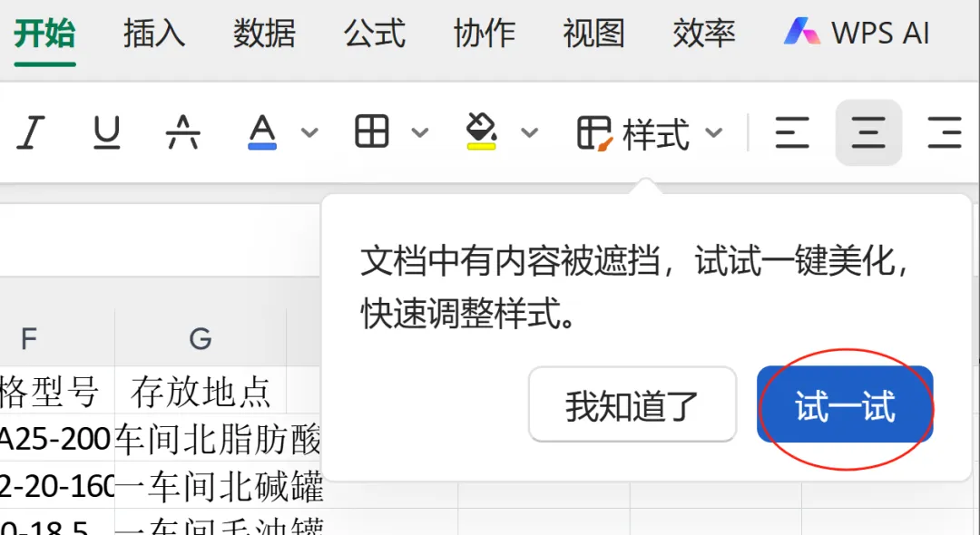Click the yellow fill color bar
The height and width of the screenshot is (535, 980).
(481, 147)
